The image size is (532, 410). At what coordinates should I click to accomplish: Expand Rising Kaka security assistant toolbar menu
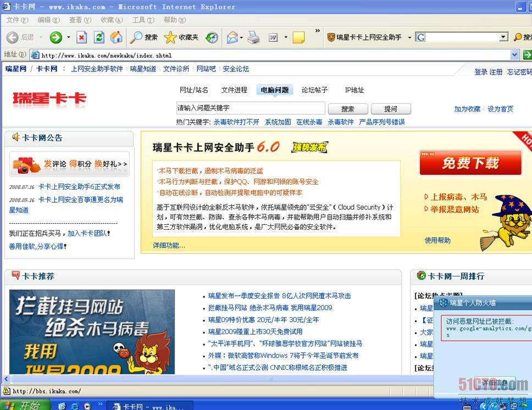pos(409,38)
